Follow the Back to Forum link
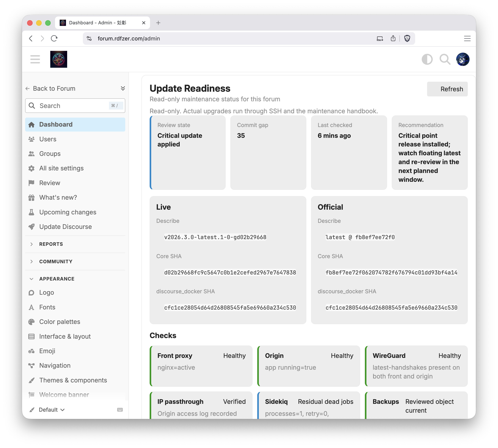 (54, 88)
